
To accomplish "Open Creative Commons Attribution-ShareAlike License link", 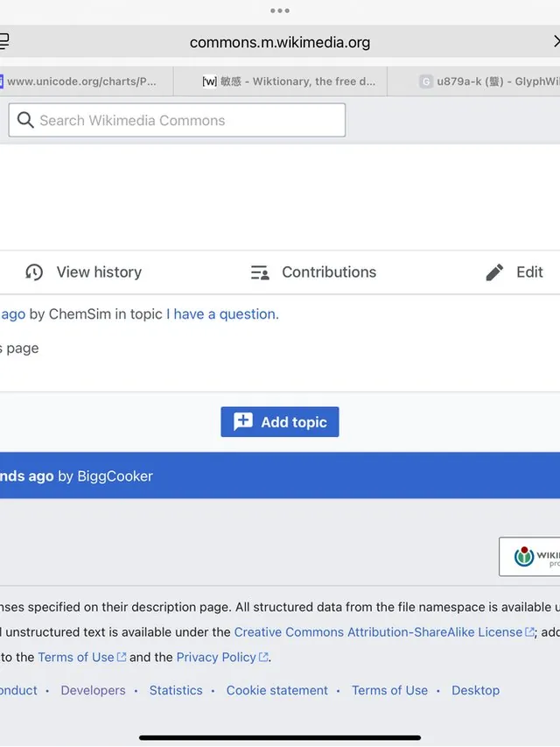I will 378,631.
